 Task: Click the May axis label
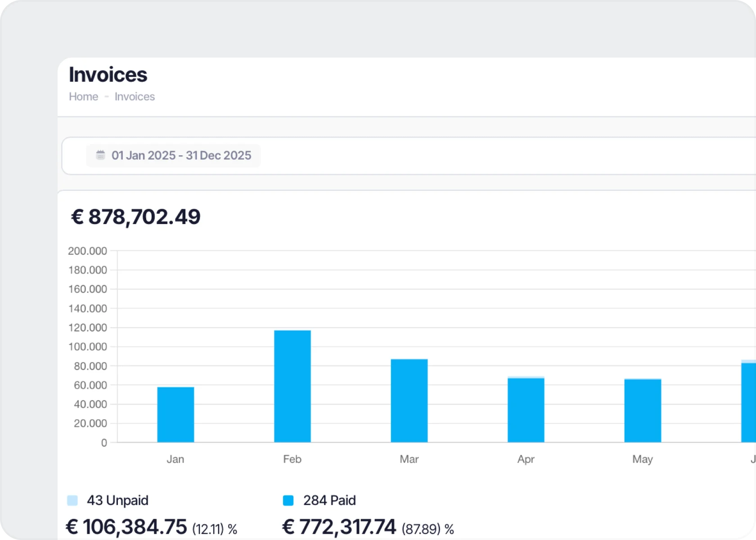coord(643,459)
